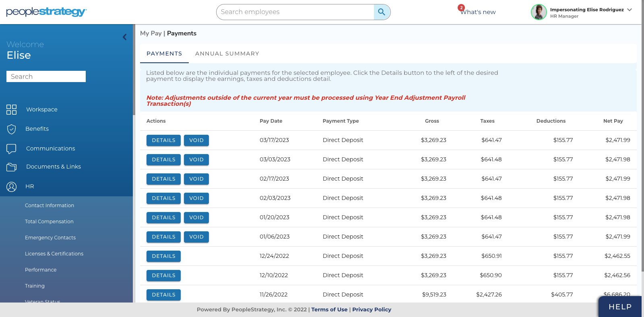Click the HR person icon

[x=12, y=187]
